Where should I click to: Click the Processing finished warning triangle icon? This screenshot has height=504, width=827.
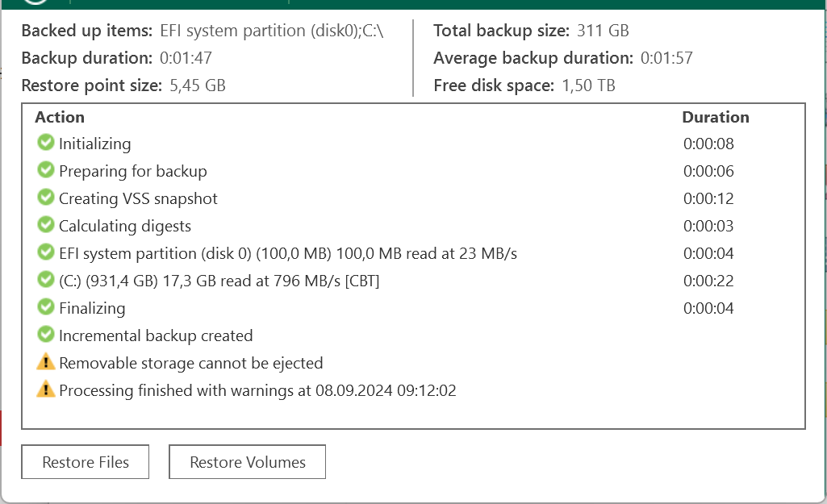(x=45, y=390)
